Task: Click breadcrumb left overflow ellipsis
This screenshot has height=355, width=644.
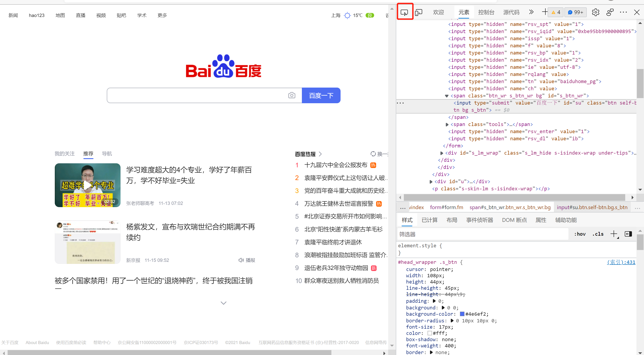Action: click(403, 207)
